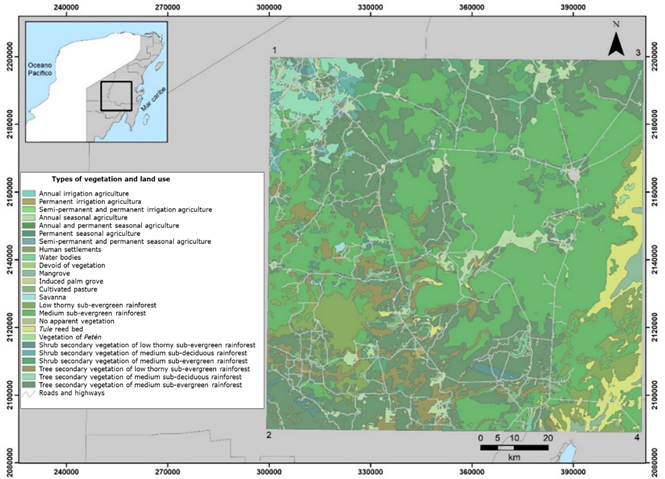Pick the Human settlements legend swatch
This screenshot has height=479, width=665.
pos(30,250)
